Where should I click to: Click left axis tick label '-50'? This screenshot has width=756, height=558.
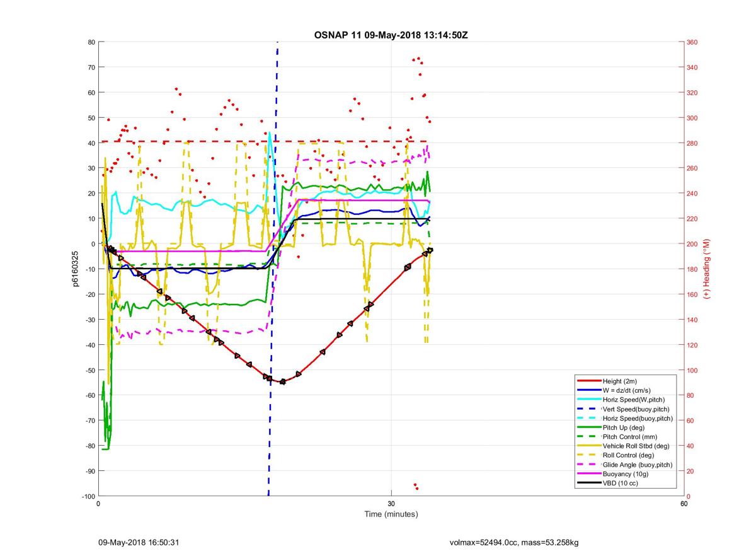[x=89, y=370]
